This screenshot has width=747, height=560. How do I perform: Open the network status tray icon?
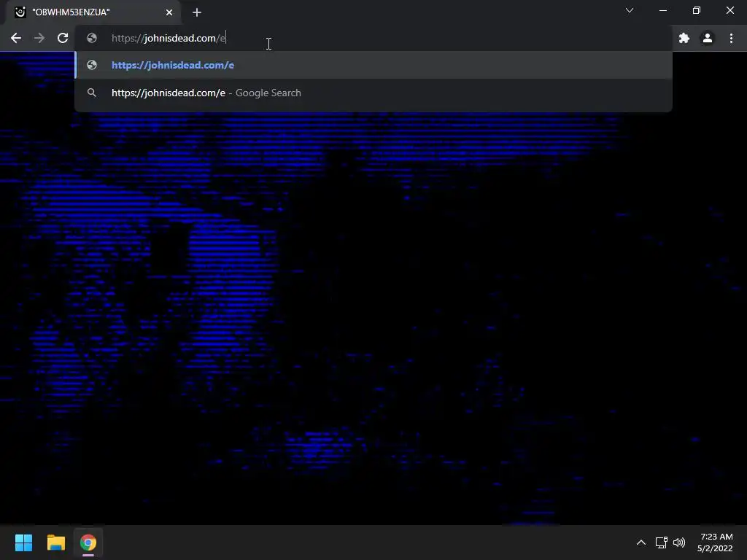click(661, 542)
